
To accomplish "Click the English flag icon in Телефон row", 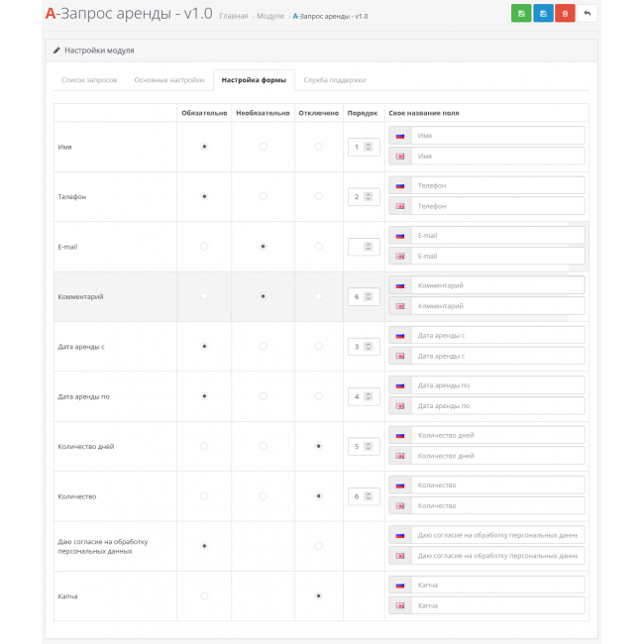I will [400, 206].
